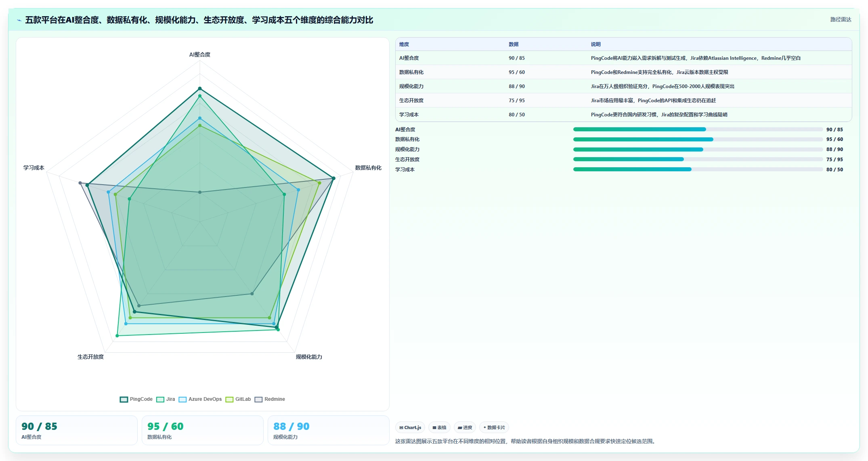Select the 数据私有化 table row cell

pos(411,72)
